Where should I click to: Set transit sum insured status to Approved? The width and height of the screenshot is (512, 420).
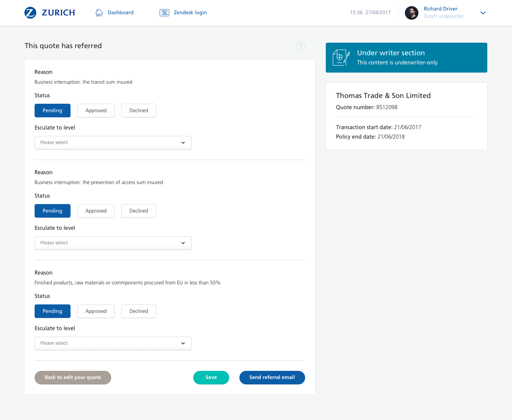tap(96, 111)
